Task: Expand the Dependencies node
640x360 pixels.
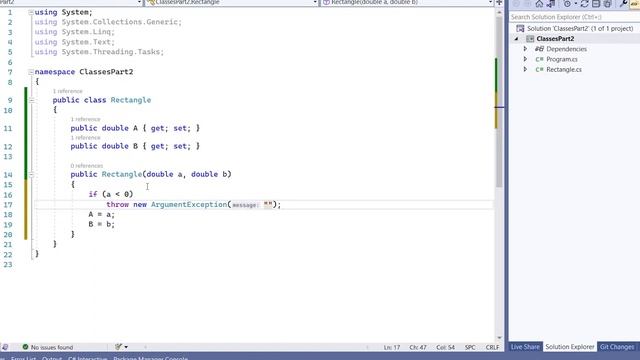Action: click(x=525, y=49)
